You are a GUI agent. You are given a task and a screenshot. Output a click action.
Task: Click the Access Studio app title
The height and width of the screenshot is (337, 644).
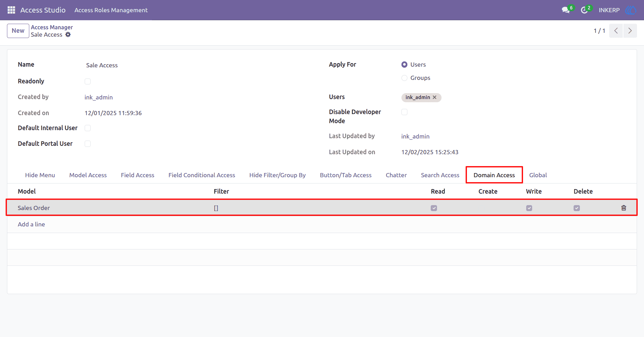[43, 10]
